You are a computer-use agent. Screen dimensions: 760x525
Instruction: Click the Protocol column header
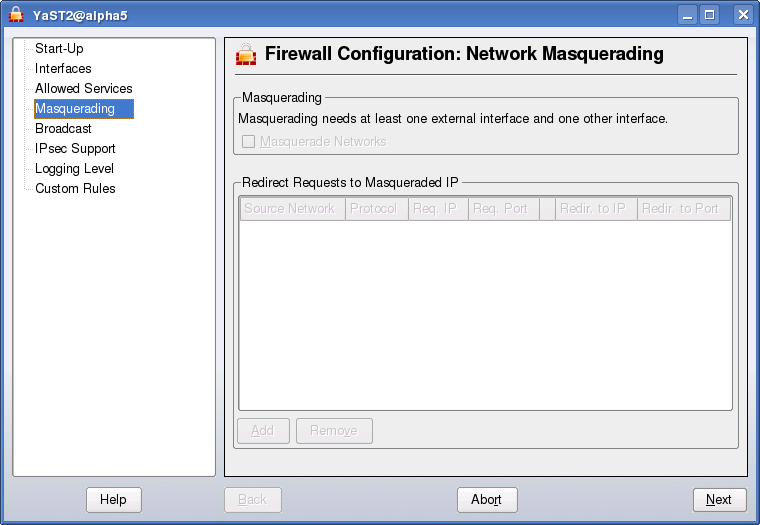375,209
